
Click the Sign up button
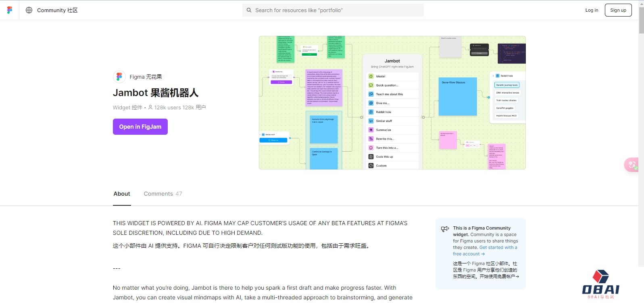[618, 10]
